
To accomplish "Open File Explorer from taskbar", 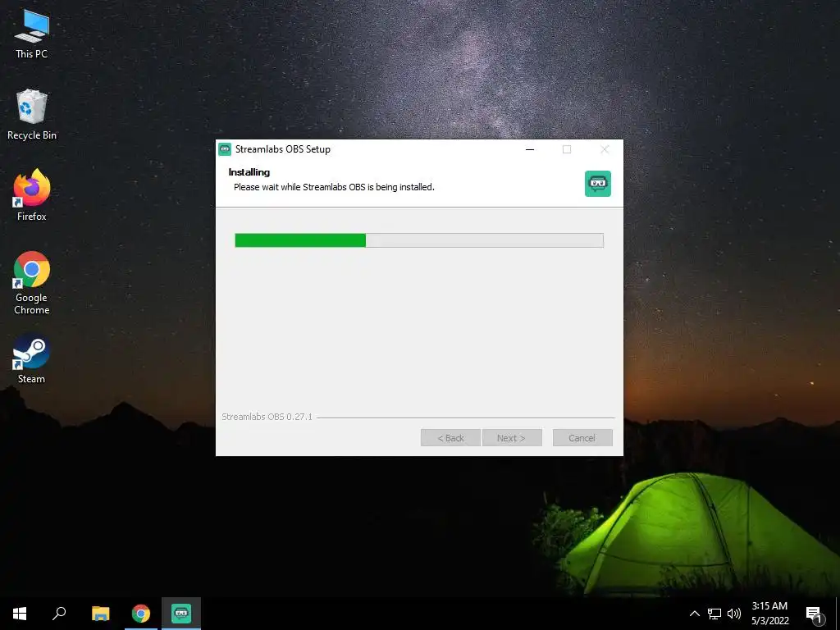I will point(100,614).
